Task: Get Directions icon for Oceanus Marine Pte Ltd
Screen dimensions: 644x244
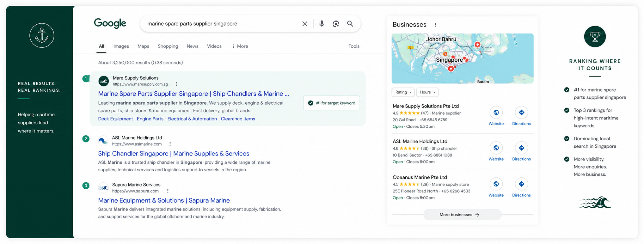Action: (521, 184)
